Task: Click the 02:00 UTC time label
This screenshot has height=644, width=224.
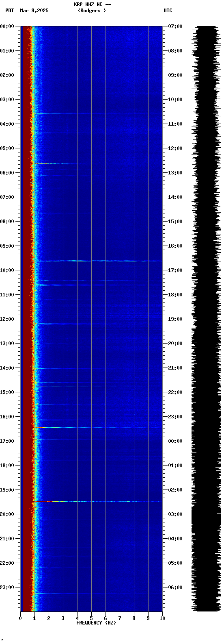Action: pos(175,490)
